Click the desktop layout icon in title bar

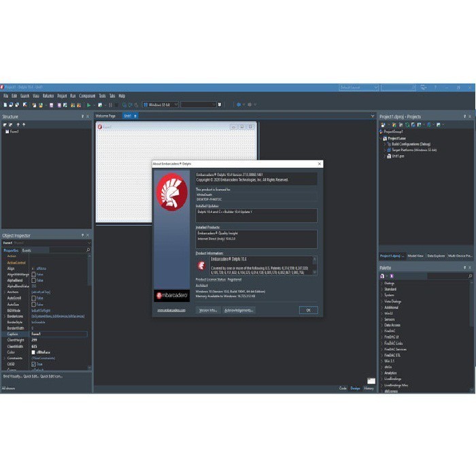[424, 88]
